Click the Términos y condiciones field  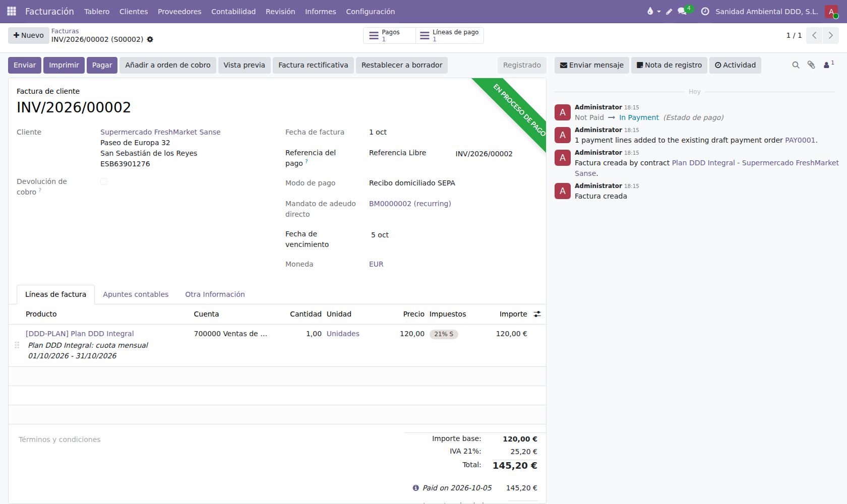coord(206,439)
